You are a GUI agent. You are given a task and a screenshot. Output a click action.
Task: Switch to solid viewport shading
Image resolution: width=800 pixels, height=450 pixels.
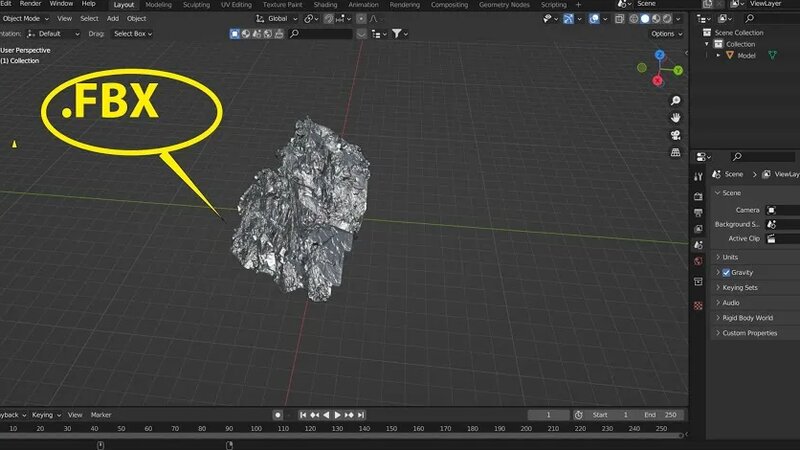click(x=645, y=19)
